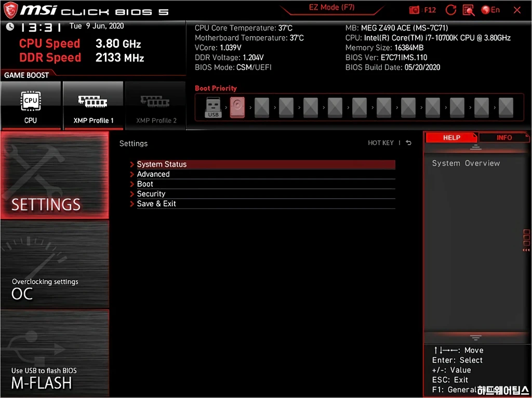Screen dimensions: 532x398
Task: Enable XMP Profile 1
Action: pyautogui.click(x=93, y=105)
